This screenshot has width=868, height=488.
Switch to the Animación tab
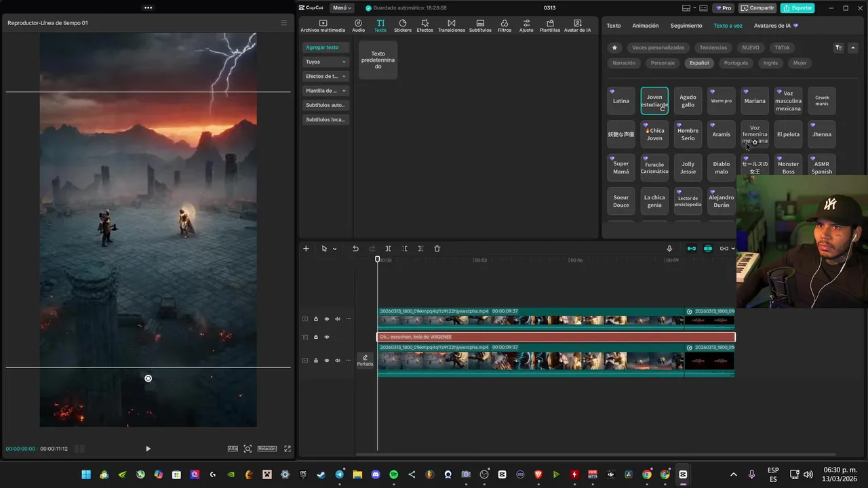click(x=645, y=26)
